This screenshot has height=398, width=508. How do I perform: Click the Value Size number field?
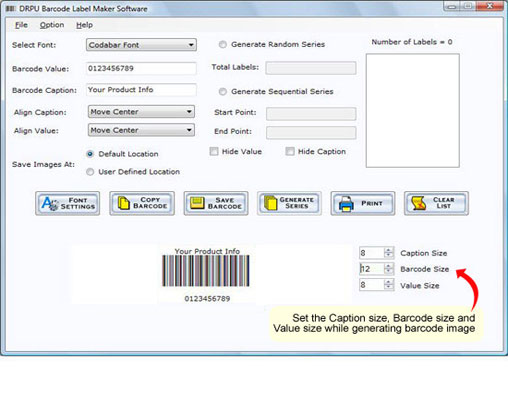pos(372,285)
